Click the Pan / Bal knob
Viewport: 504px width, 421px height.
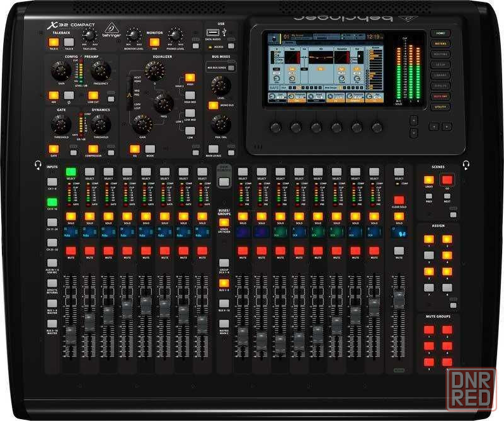coord(221,125)
